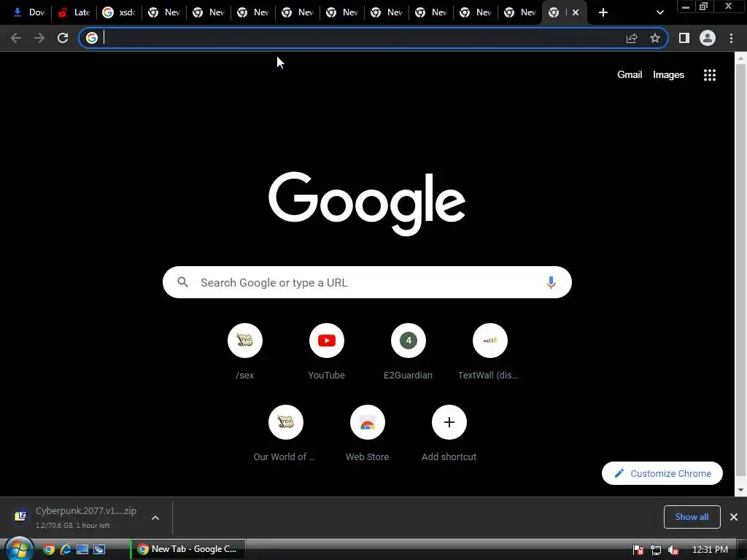Image resolution: width=747 pixels, height=560 pixels.
Task: Start voice search with the microphone
Action: pyautogui.click(x=551, y=282)
